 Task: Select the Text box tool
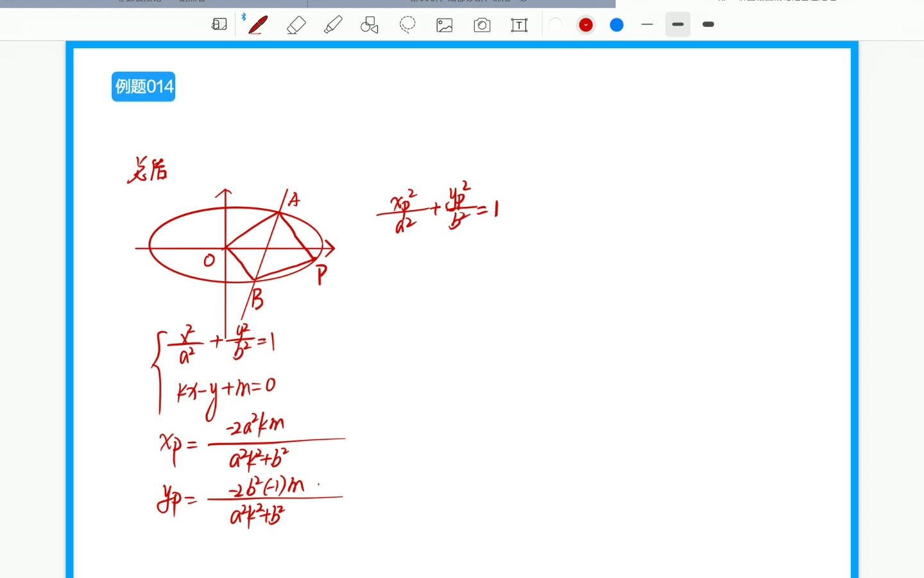click(519, 25)
